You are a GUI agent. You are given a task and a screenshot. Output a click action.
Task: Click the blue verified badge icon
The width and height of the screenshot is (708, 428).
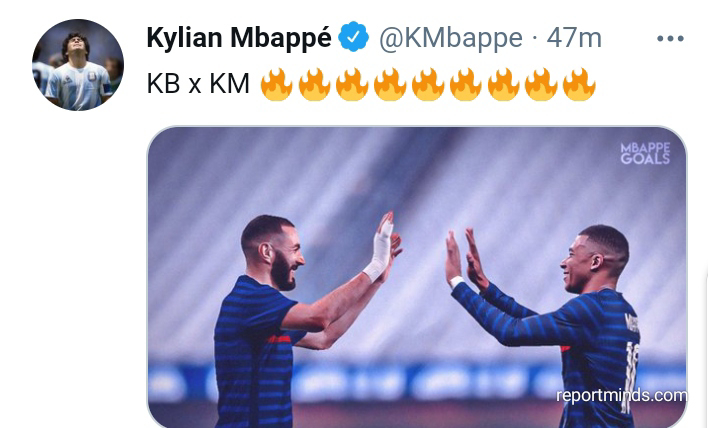(x=354, y=37)
